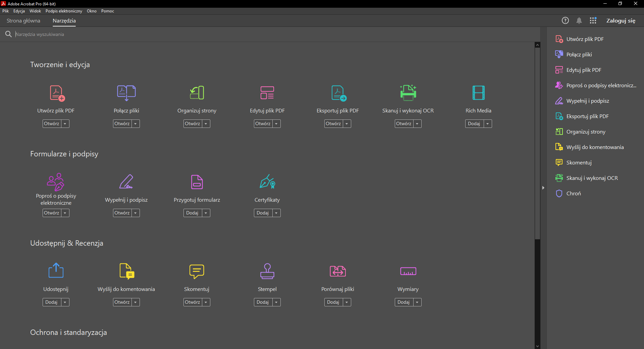Open Skomentuj shortcut in right pane
This screenshot has width=644, height=349.
pos(574,162)
